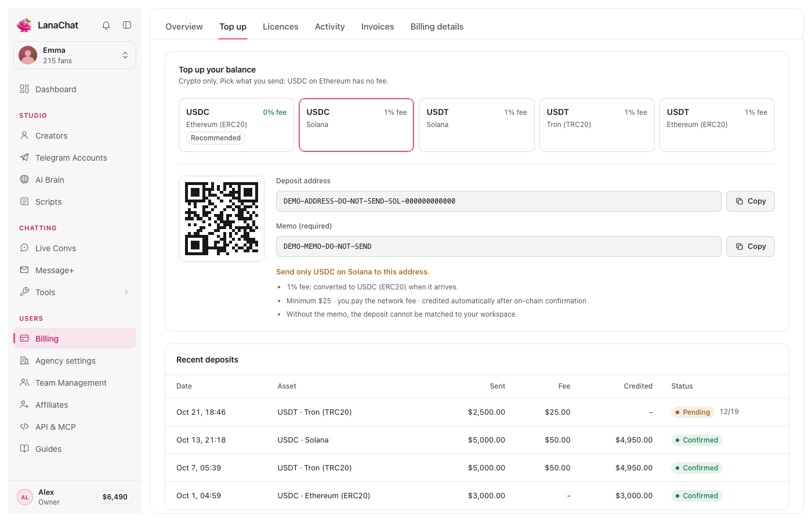Open the Alex Owner account menu
This screenshot has height=522, width=812.
pyautogui.click(x=75, y=497)
